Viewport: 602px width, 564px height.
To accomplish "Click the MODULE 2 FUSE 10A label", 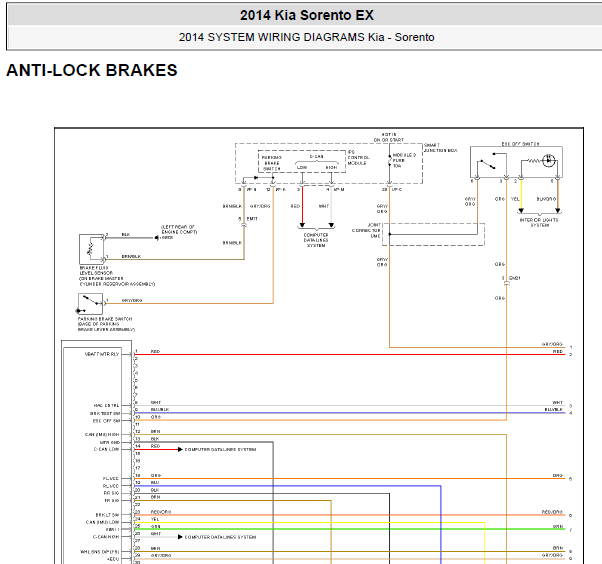I will click(404, 160).
